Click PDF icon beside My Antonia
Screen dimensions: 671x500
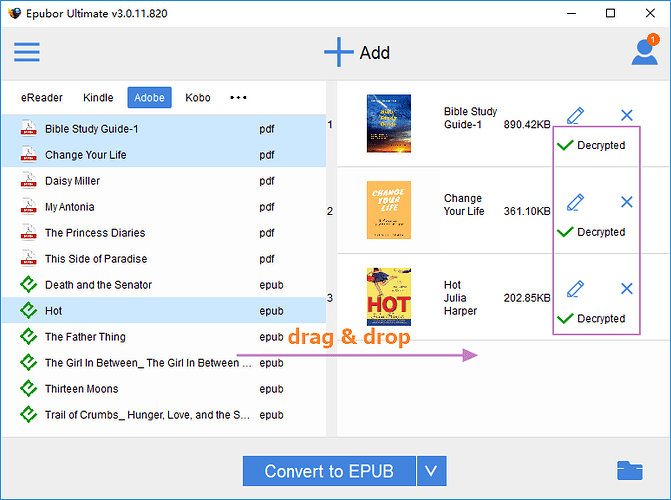pyautogui.click(x=29, y=206)
